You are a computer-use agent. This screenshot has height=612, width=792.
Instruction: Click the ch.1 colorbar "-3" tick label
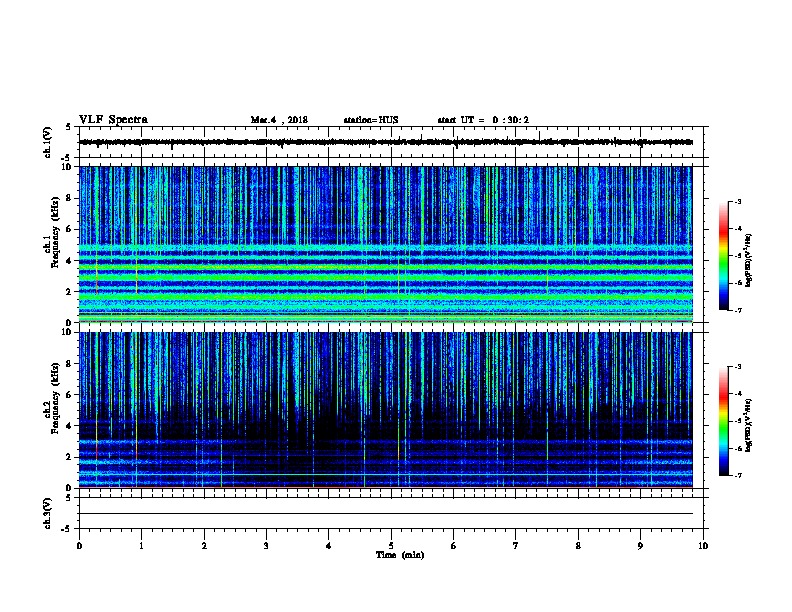pyautogui.click(x=737, y=201)
